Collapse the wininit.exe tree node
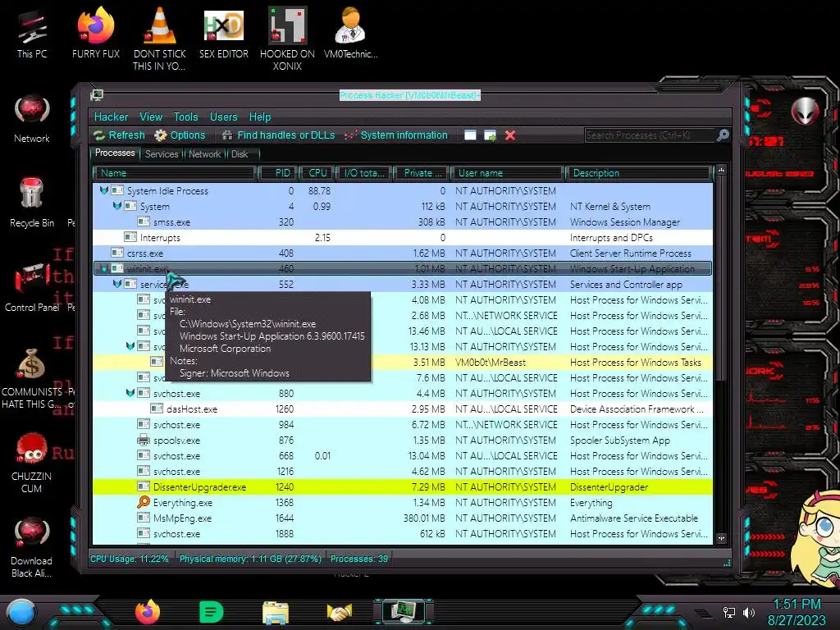 pos(104,268)
